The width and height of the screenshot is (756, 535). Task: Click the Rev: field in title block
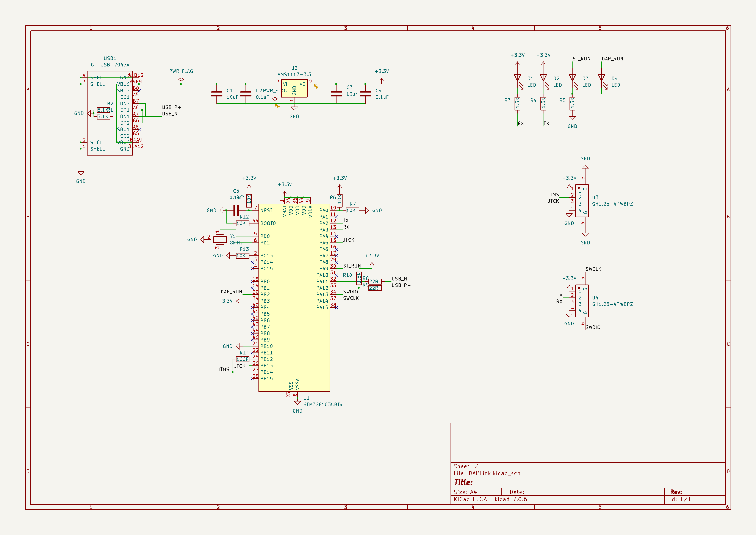[676, 492]
